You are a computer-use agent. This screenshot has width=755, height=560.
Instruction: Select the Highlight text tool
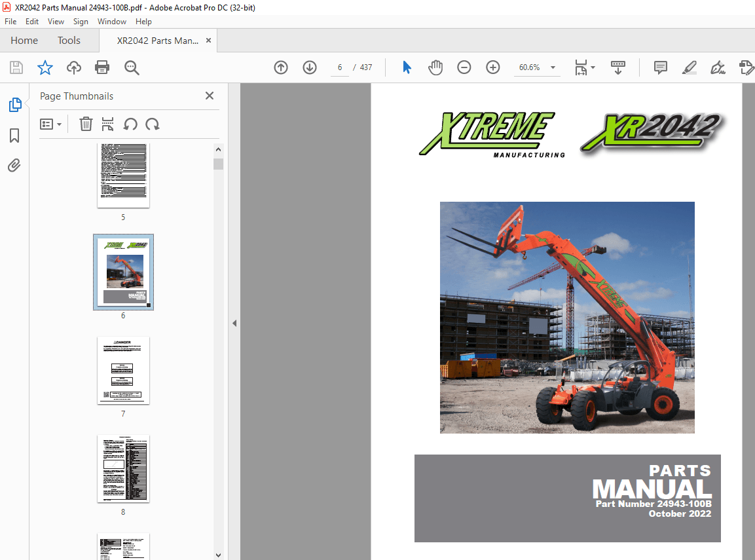tap(689, 67)
